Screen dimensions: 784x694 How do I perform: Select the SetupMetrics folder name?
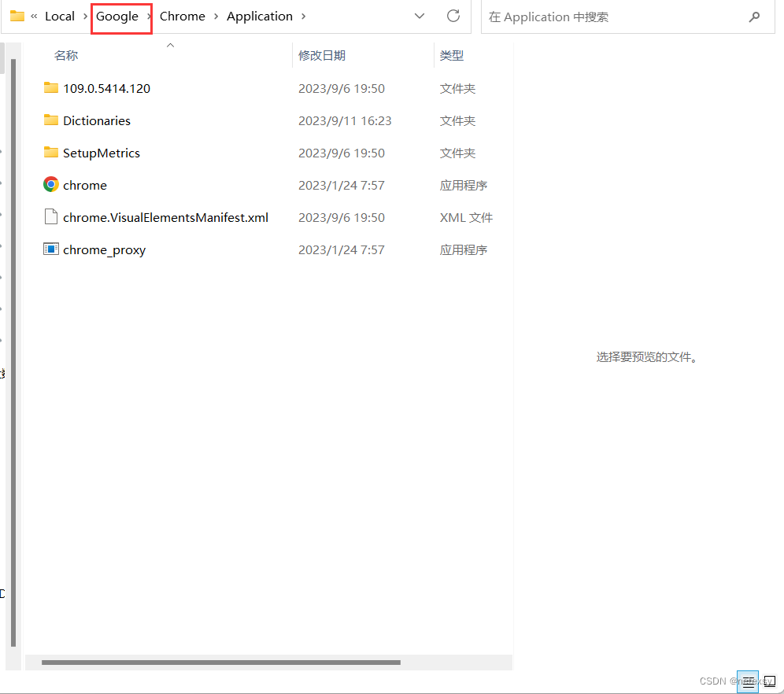(x=102, y=153)
